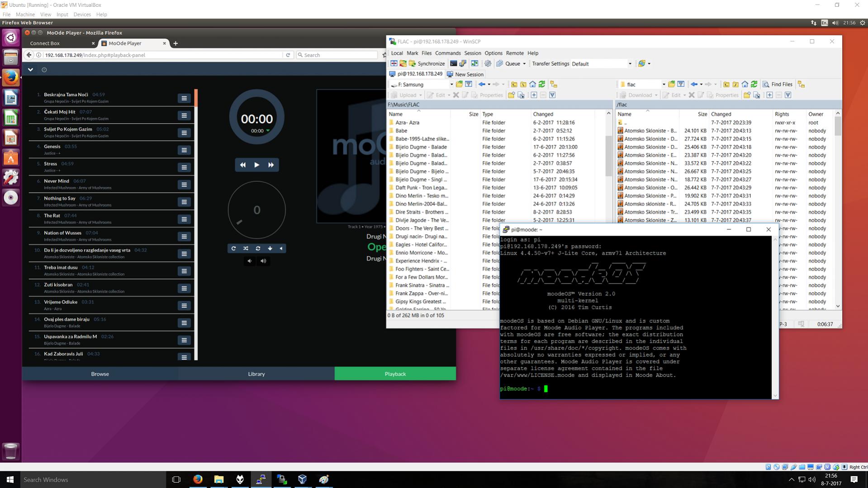Toggle countdown via green triangle by 00:00

[x=268, y=131]
